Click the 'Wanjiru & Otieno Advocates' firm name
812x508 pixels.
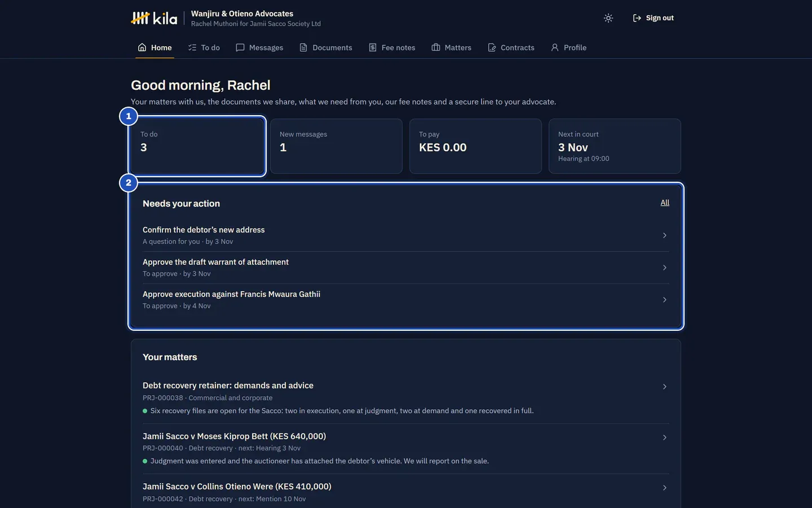click(242, 14)
